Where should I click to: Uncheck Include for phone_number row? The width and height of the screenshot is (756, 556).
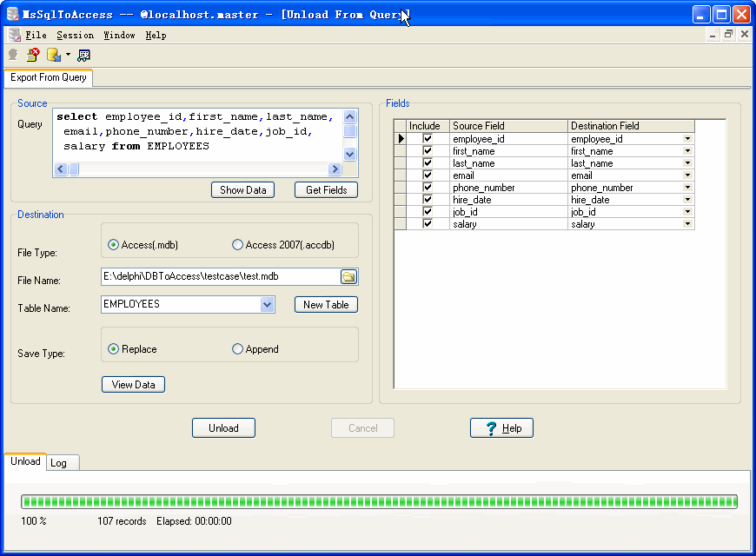tap(428, 187)
